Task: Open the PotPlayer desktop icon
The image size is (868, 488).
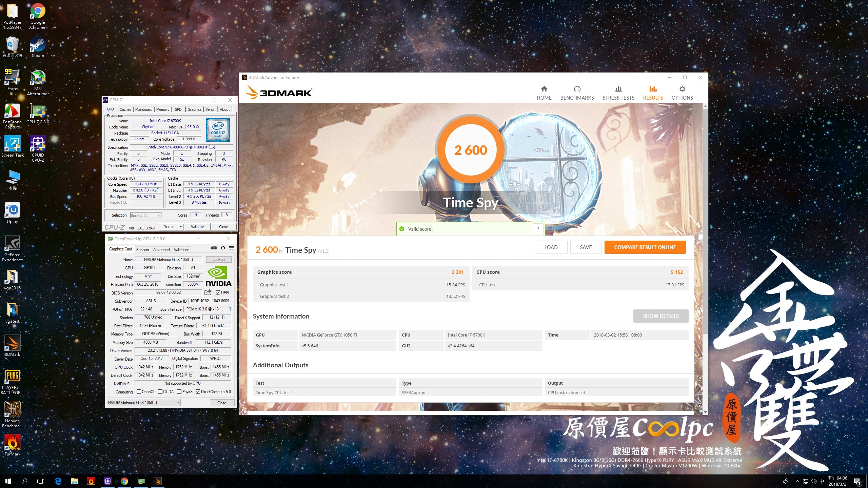Action: point(13,16)
